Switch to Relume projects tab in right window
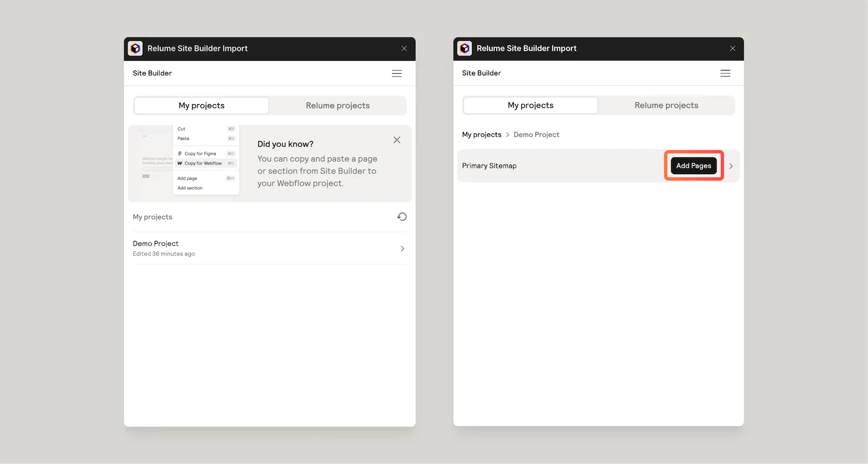This screenshot has height=464, width=868. click(666, 105)
